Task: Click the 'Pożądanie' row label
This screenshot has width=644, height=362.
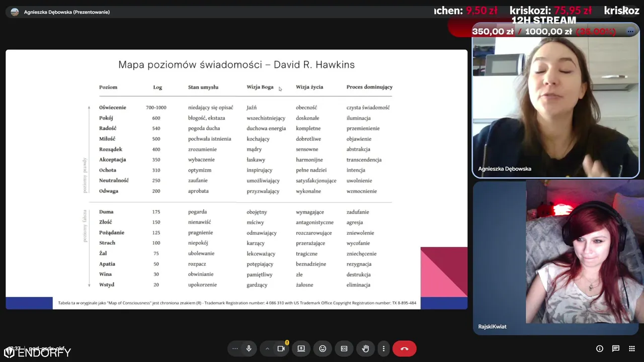Action: click(x=112, y=233)
